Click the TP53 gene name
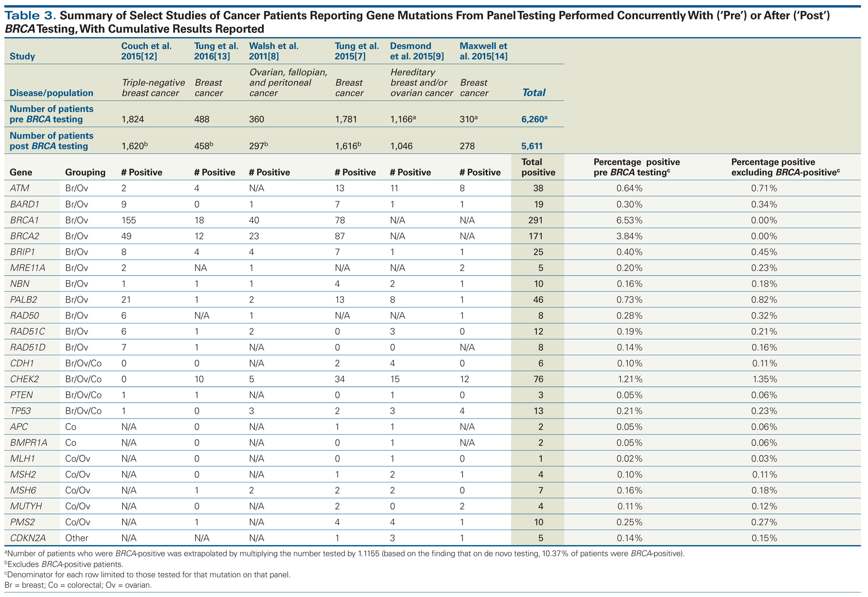Screen dimensions: 868x597 tap(20, 411)
